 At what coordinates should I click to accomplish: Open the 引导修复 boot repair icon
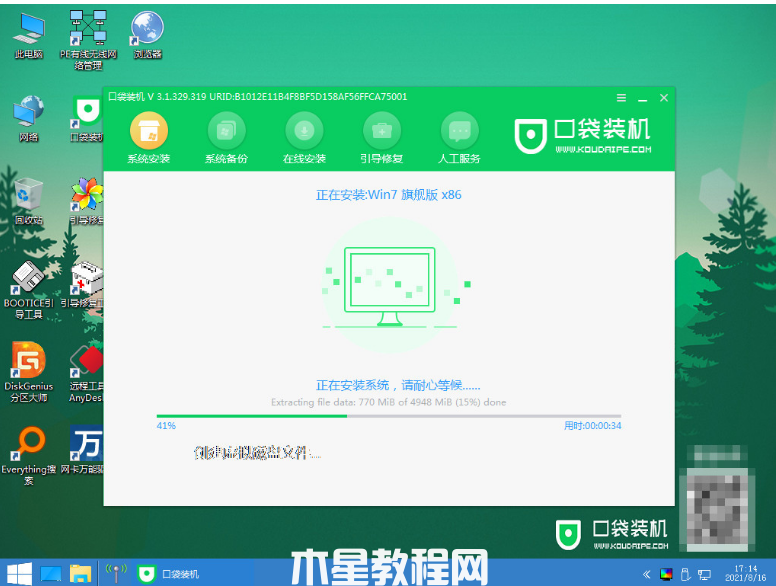click(382, 138)
